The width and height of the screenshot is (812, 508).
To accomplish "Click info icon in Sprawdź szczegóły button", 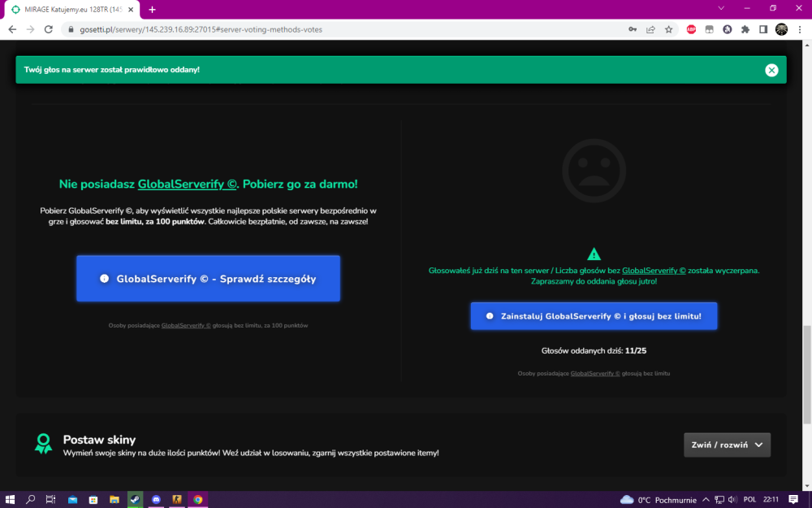I will [x=104, y=278].
